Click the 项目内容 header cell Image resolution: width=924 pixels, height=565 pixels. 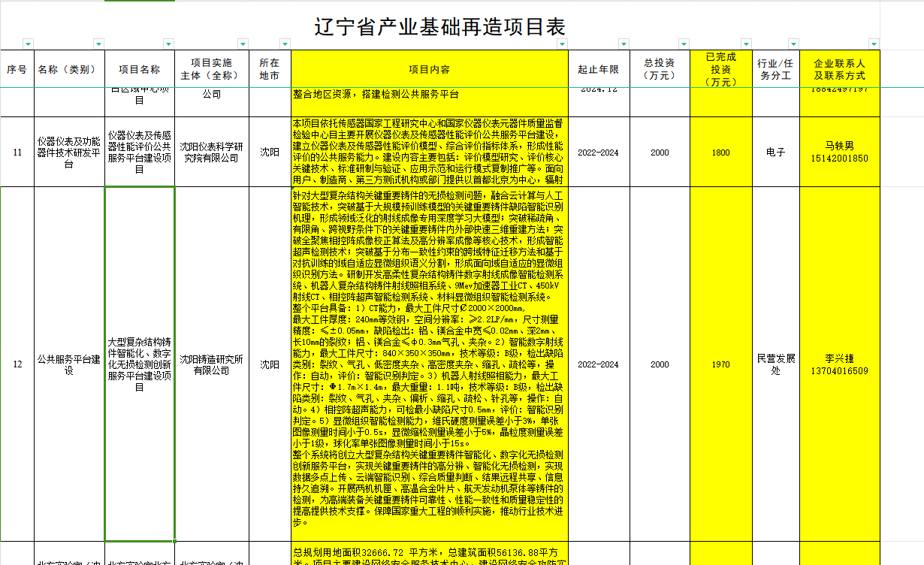(429, 70)
